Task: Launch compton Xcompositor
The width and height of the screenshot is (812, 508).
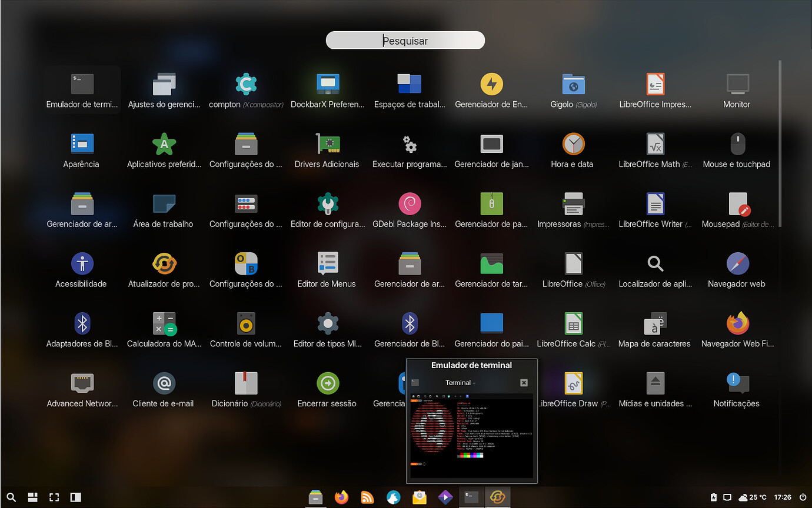Action: [246, 91]
